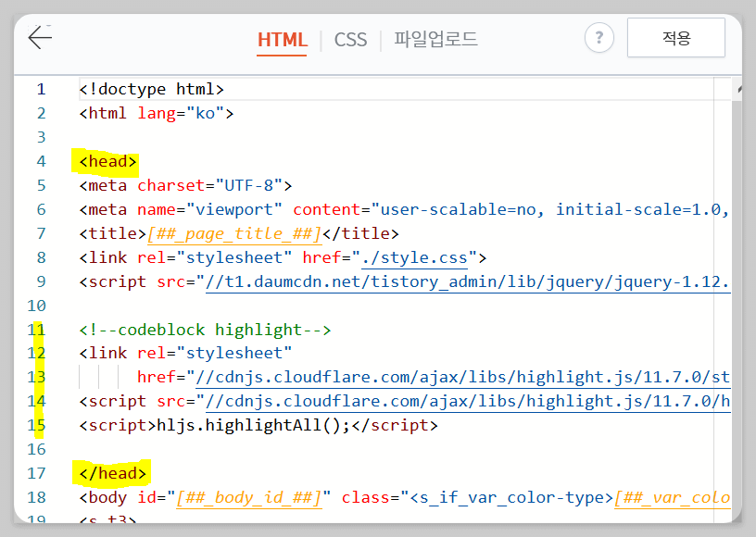Click line number 10 in gutter
The width and height of the screenshot is (756, 537).
37,306
